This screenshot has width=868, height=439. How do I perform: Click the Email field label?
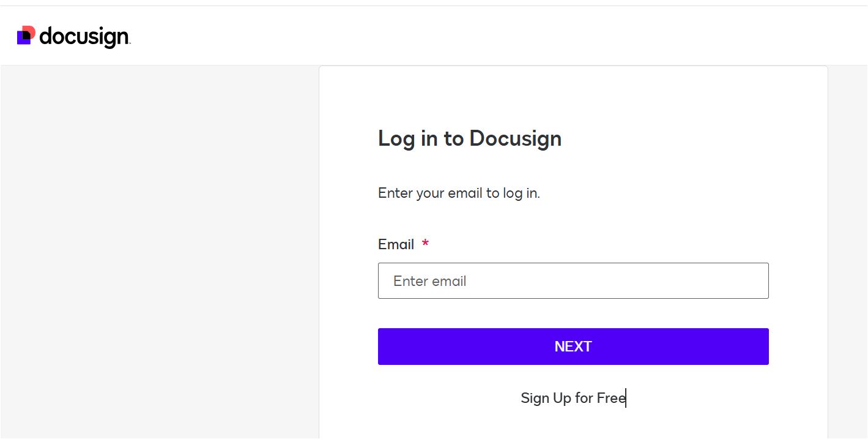click(396, 244)
